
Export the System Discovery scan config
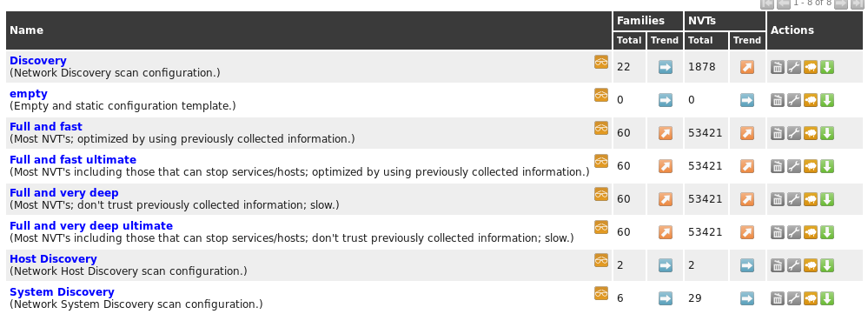pyautogui.click(x=826, y=298)
